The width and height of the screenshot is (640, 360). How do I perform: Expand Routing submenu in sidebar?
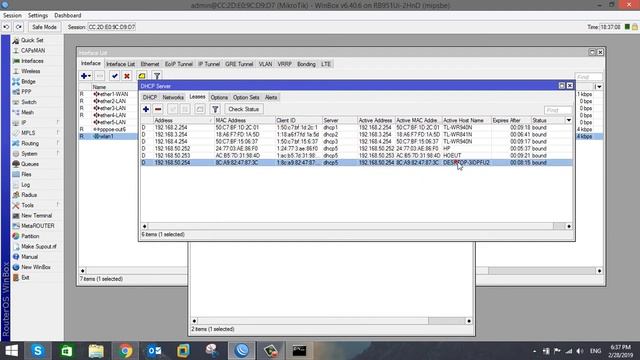click(x=58, y=143)
